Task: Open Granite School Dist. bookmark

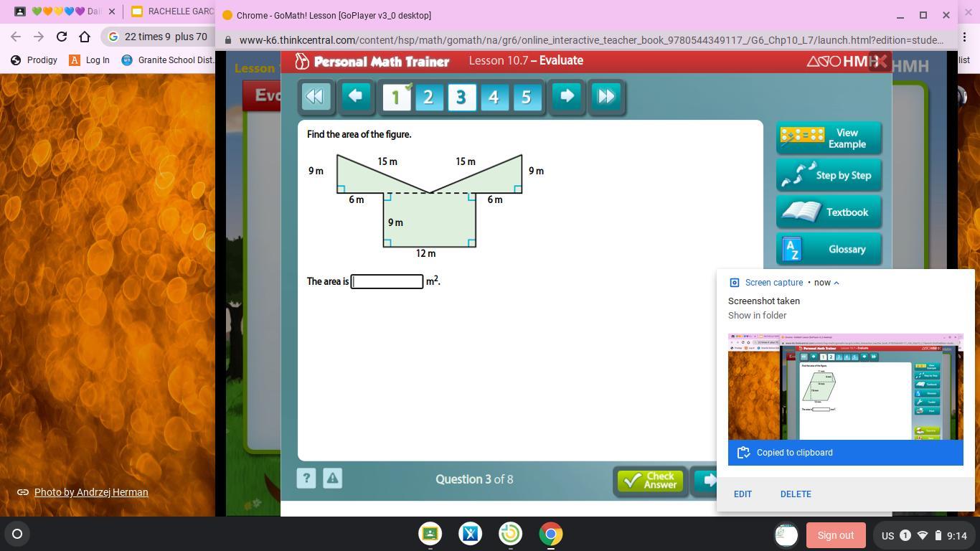Action: point(168,60)
